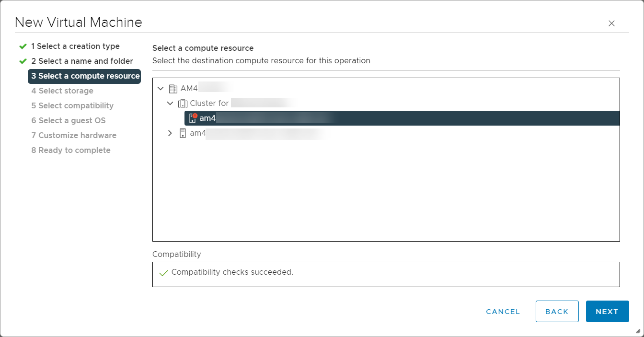Expand the standalone am4 host node

170,133
